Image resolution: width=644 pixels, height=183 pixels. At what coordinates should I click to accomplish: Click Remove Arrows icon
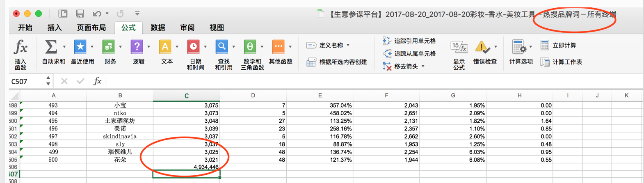(x=387, y=66)
